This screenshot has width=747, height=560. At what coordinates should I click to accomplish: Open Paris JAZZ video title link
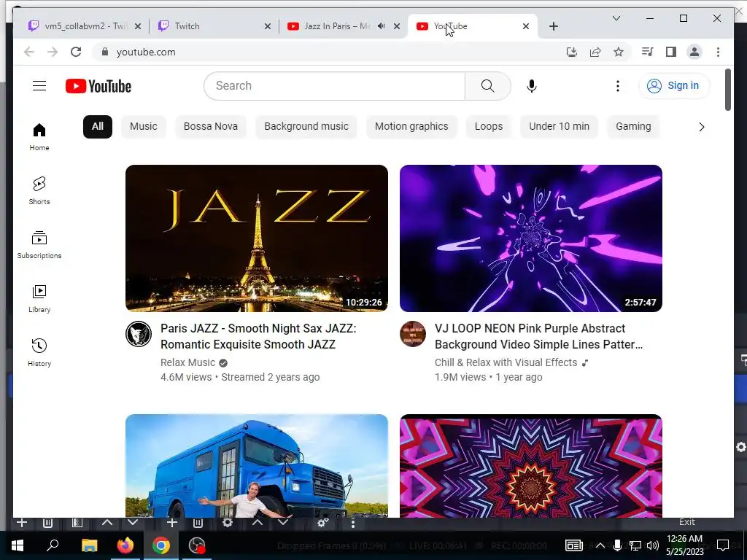tap(258, 336)
